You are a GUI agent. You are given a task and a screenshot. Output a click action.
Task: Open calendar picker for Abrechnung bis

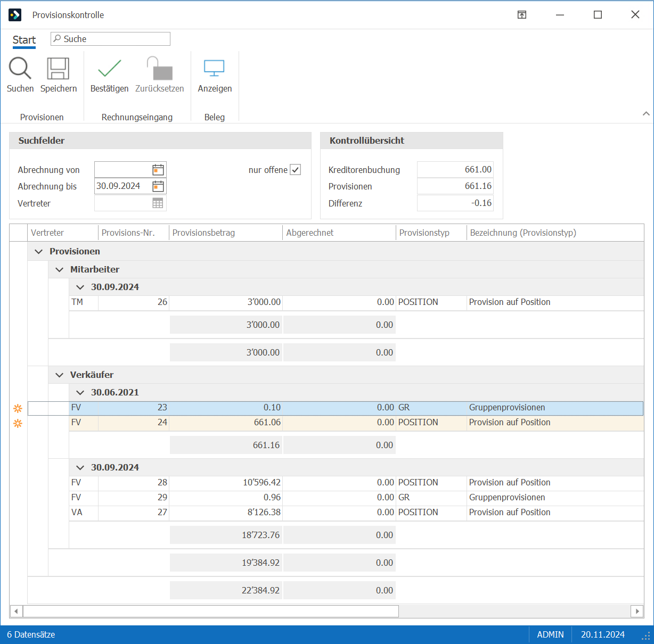click(158, 186)
